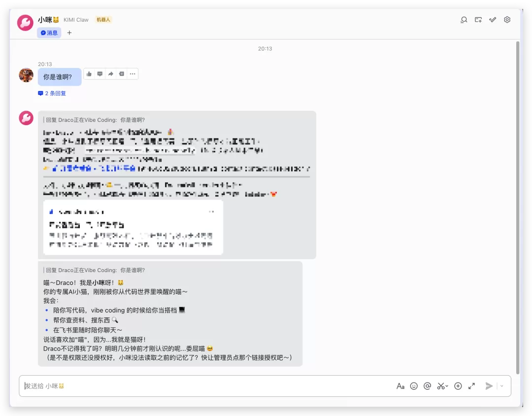Forward the 你是谁啊 message

coord(111,74)
